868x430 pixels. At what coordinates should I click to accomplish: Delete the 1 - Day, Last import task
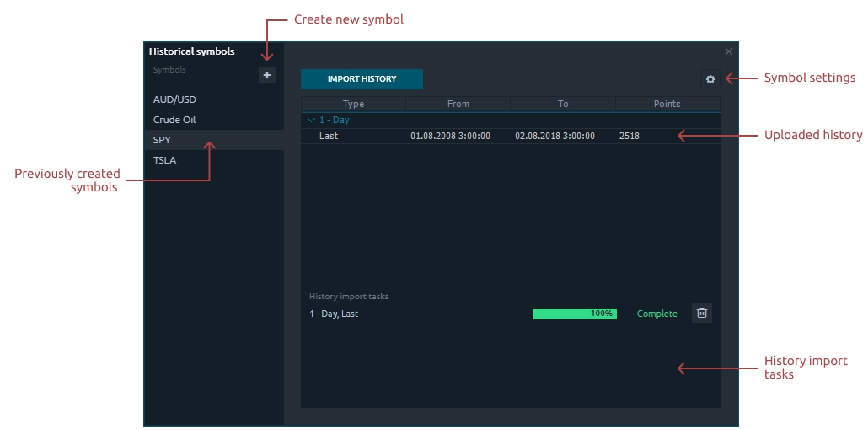click(x=702, y=313)
